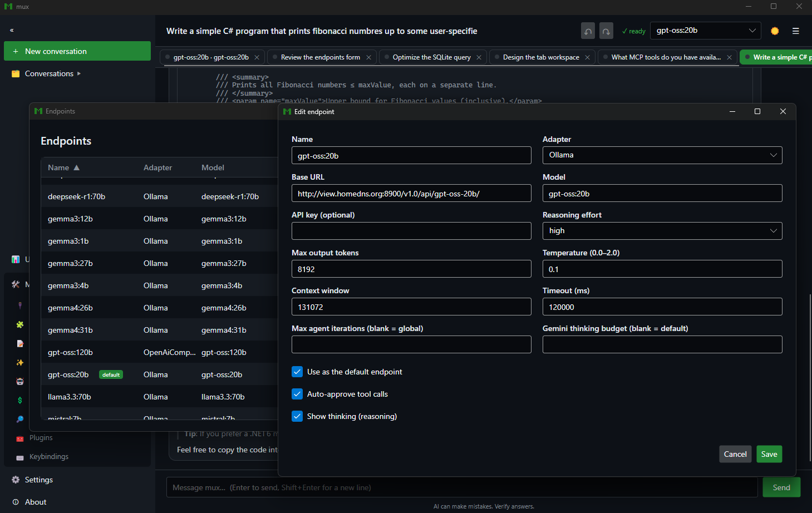Switch to 'Design the tab workspace' tab
This screenshot has height=513, width=812.
tap(541, 57)
